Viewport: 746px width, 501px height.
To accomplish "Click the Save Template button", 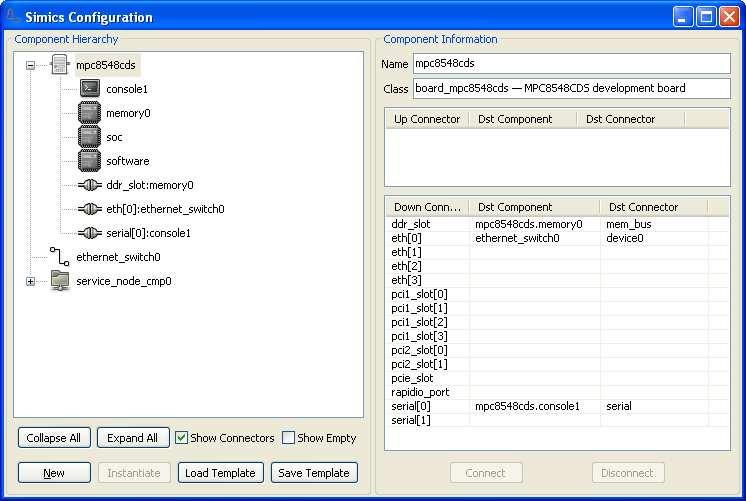I will (x=314, y=473).
